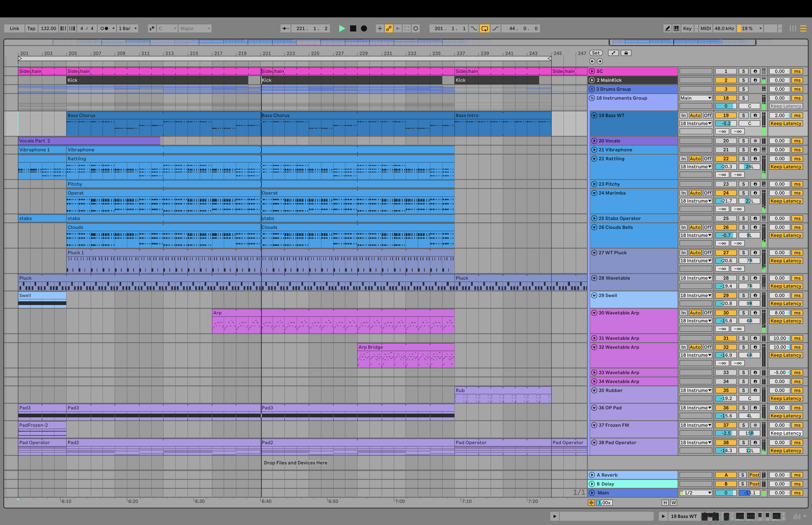Collapse the 24 Marimba track
The image size is (812, 525).
coord(594,193)
